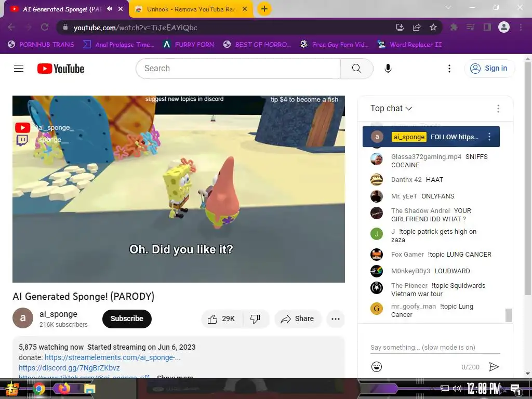The image size is (532, 399).
Task: Click the live chat scrollbar thumb
Action: (x=508, y=315)
